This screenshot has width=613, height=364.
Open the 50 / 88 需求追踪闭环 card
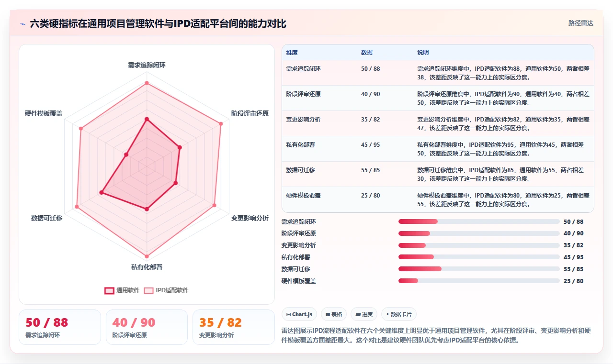60,327
